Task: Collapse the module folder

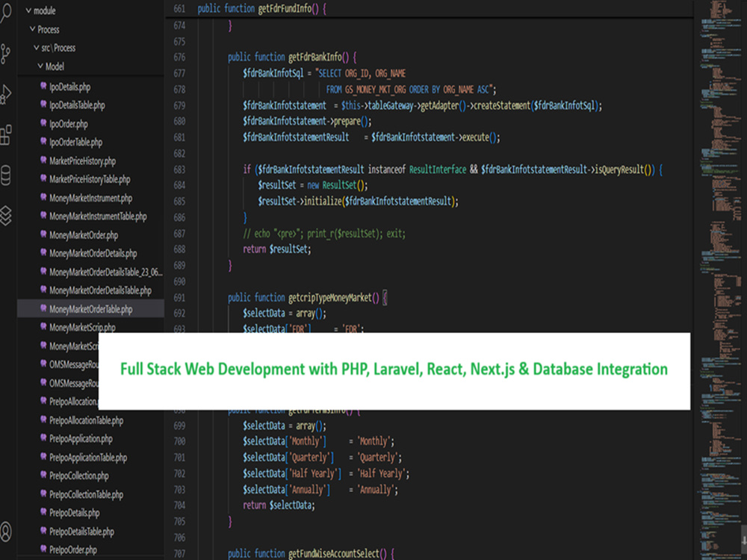Action: [40, 10]
